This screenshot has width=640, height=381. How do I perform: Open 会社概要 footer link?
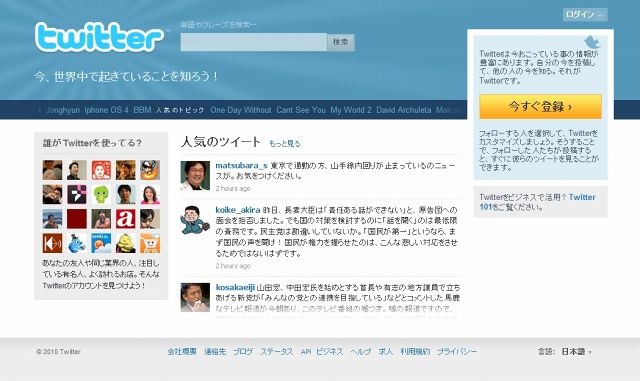coord(182,352)
